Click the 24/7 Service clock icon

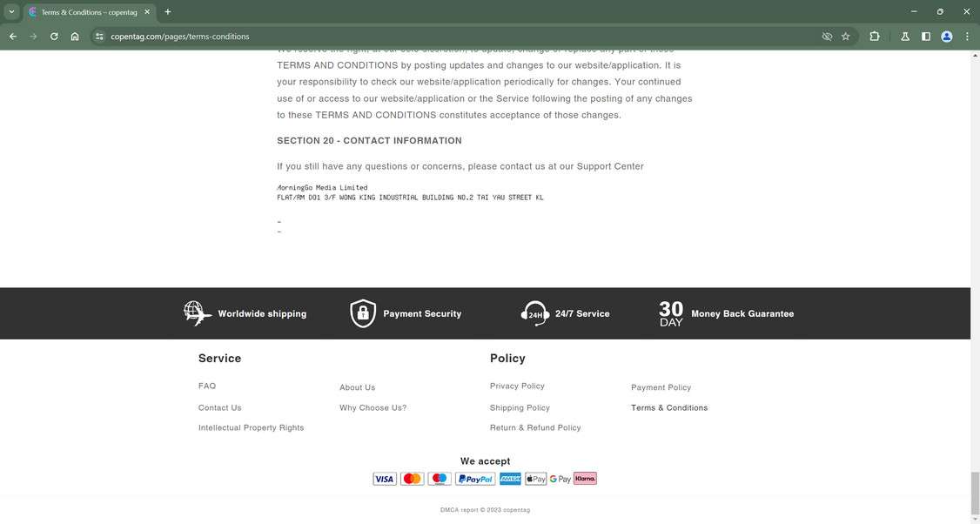[x=533, y=313]
